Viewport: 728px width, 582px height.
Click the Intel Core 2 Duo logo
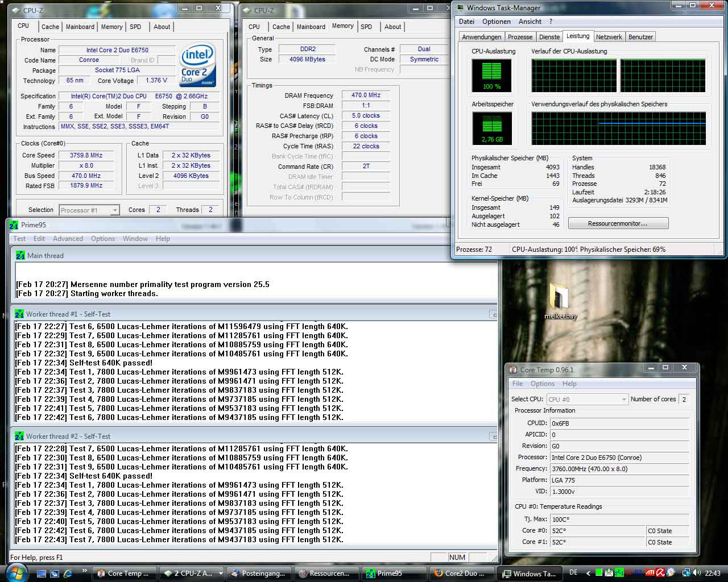tap(198, 65)
